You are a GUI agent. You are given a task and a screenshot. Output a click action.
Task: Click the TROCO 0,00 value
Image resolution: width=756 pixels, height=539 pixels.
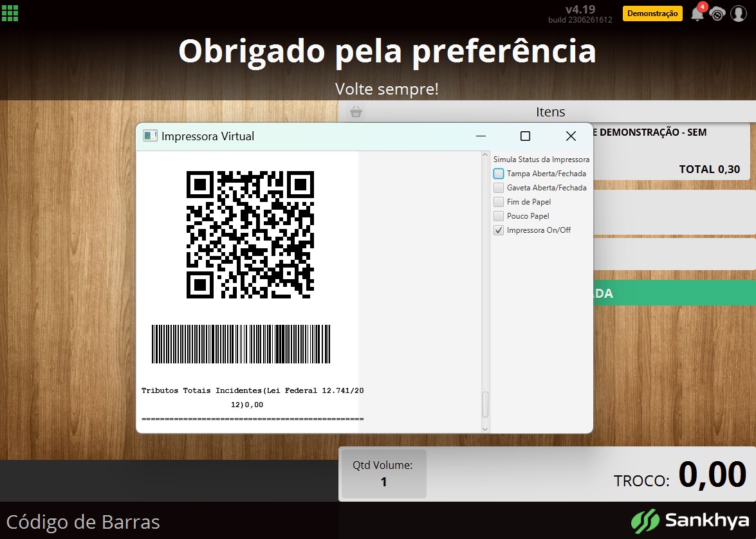[713, 475]
